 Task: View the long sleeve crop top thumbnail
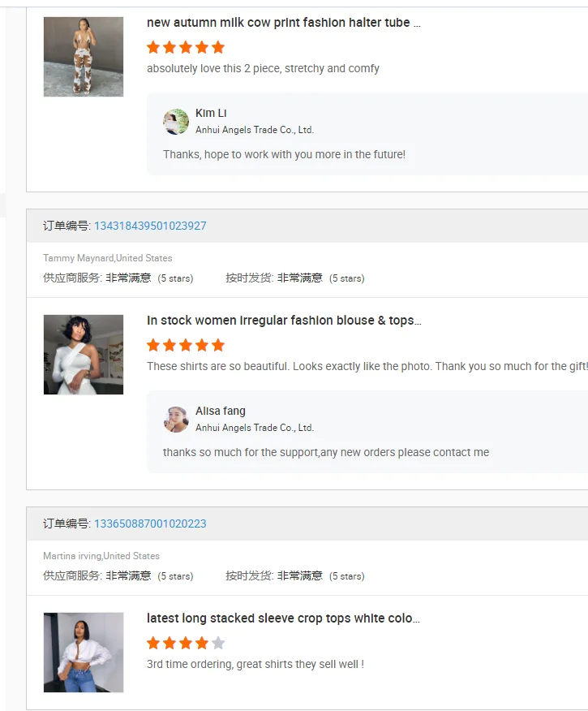[84, 653]
